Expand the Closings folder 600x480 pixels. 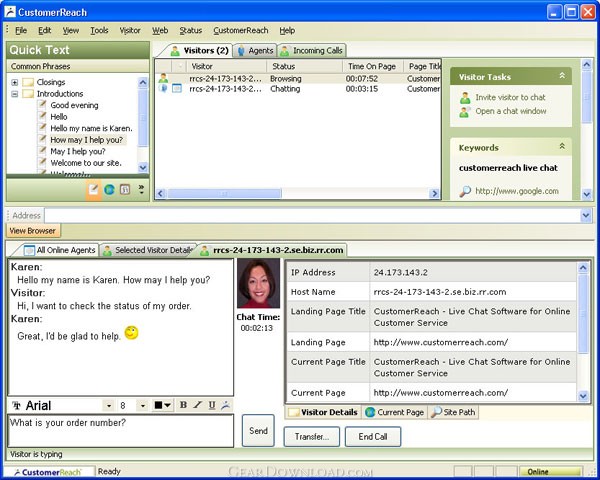point(15,82)
